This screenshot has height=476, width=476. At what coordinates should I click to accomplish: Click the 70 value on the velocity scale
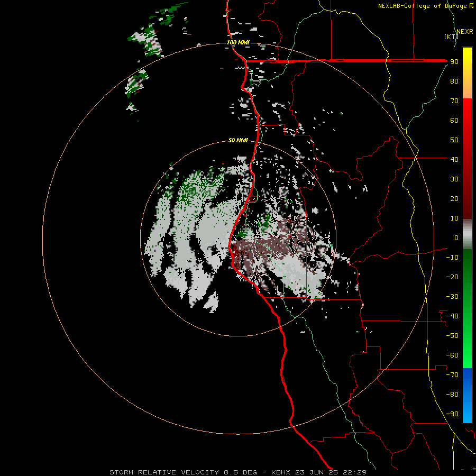454,101
